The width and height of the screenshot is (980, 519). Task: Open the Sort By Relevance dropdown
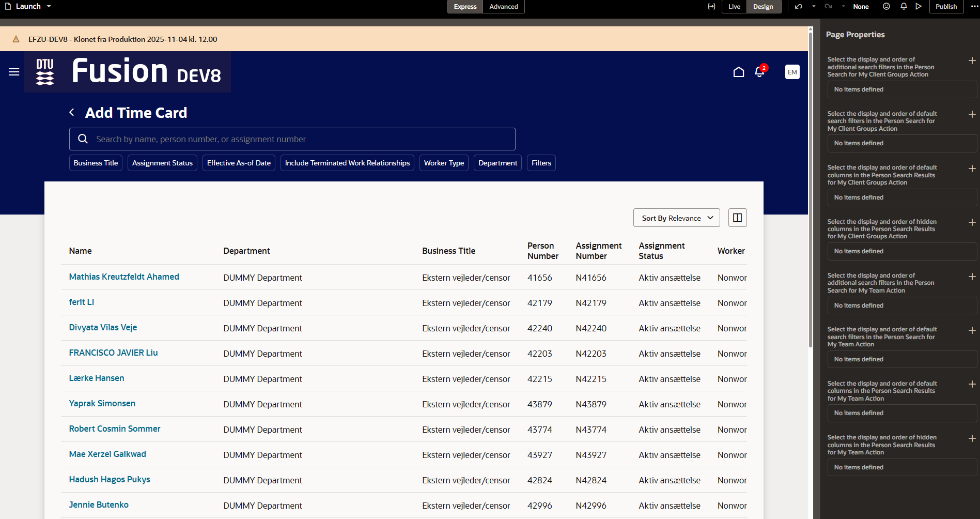(676, 218)
